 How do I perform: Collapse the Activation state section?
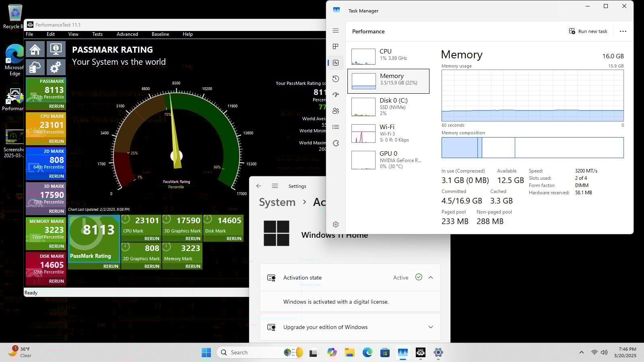pyautogui.click(x=431, y=278)
